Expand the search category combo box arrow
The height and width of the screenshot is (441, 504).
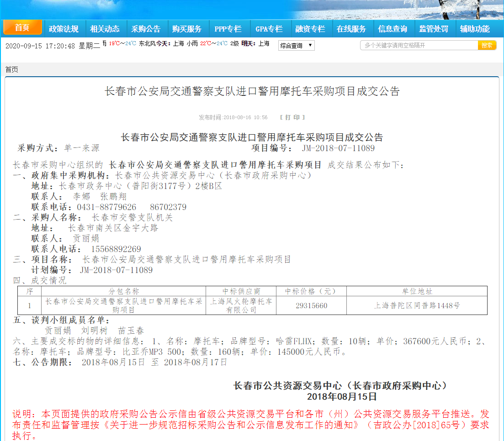310,45
